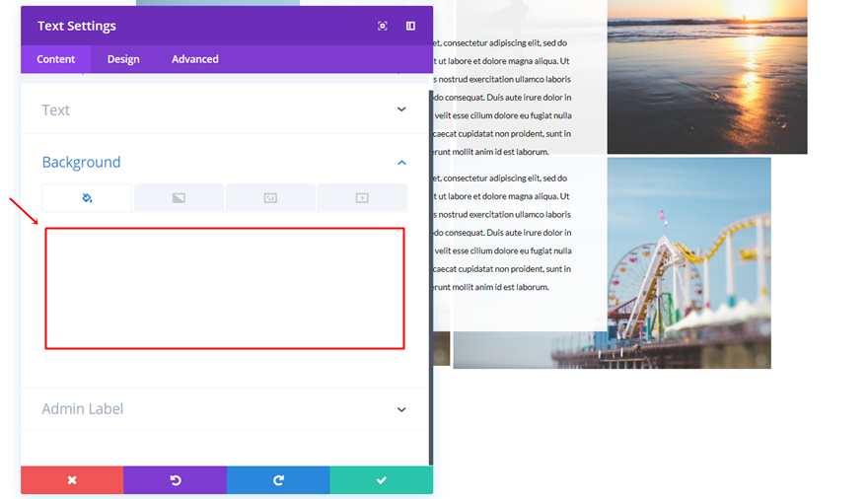868x499 pixels.
Task: Expand the Admin Label section chevron
Action: (401, 410)
